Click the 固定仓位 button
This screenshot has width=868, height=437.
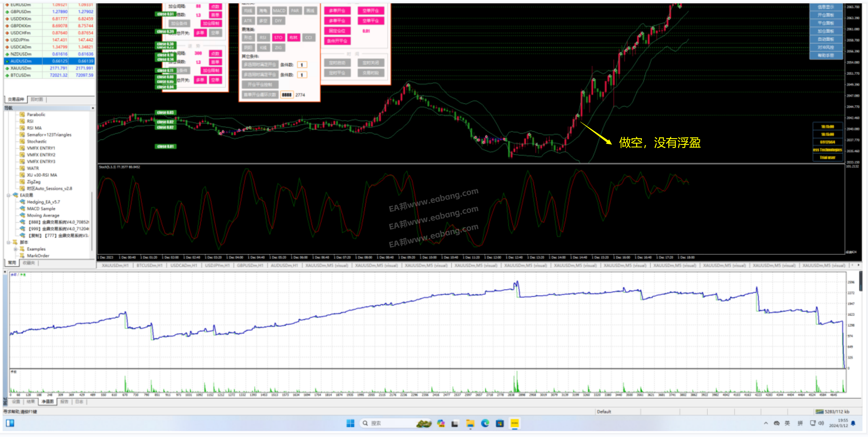click(x=337, y=31)
